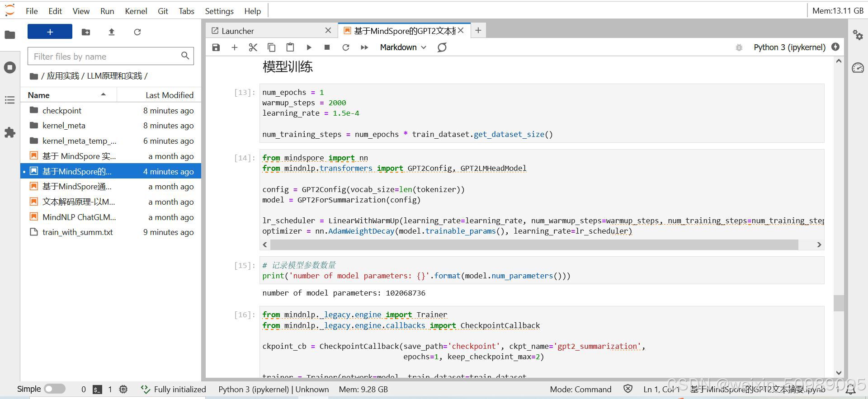Screen dimensions: 868x399
Task: Select the kernel_meta_temp folder
Action: 111,141
